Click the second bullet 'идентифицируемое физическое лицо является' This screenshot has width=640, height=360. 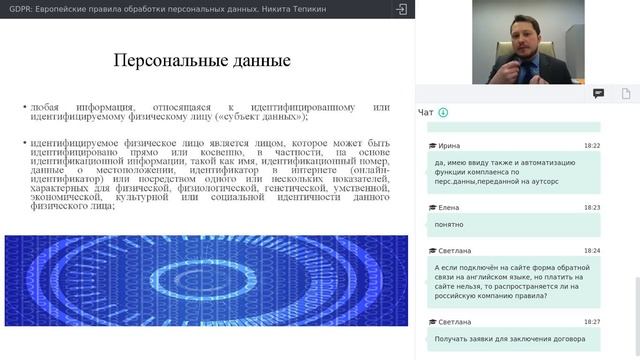210,174
